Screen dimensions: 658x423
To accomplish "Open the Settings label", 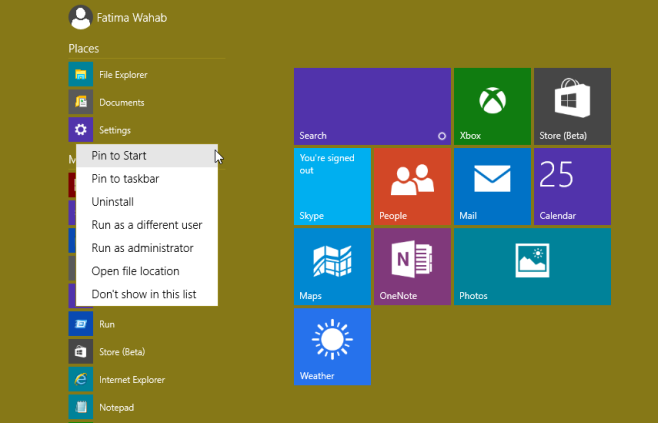I will coord(115,130).
